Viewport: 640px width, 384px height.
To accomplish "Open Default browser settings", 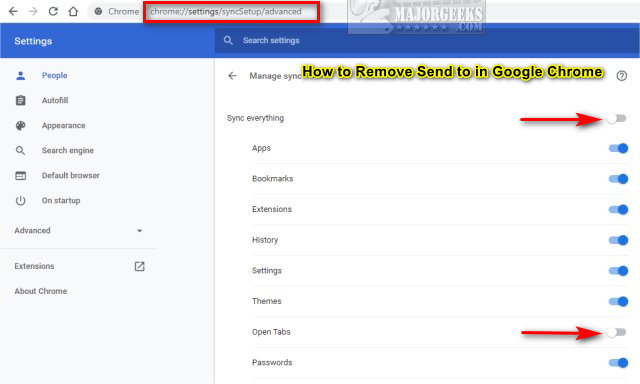I will click(x=71, y=175).
